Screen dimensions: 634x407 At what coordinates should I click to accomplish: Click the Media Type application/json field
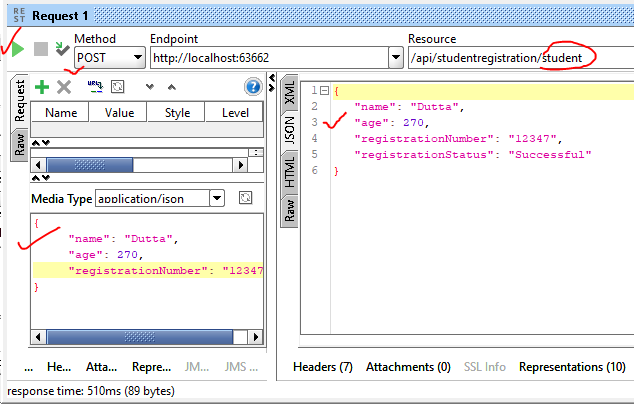[x=153, y=198]
